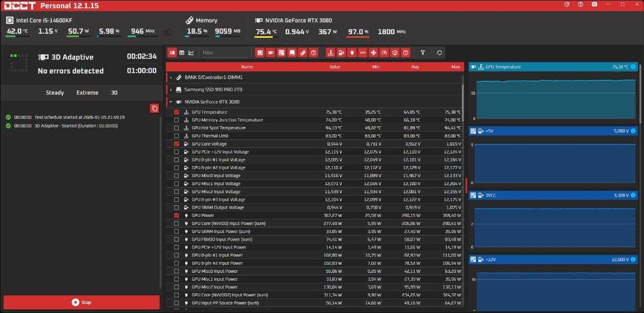
Task: Click the +12V graph header
Action: click(x=554, y=260)
